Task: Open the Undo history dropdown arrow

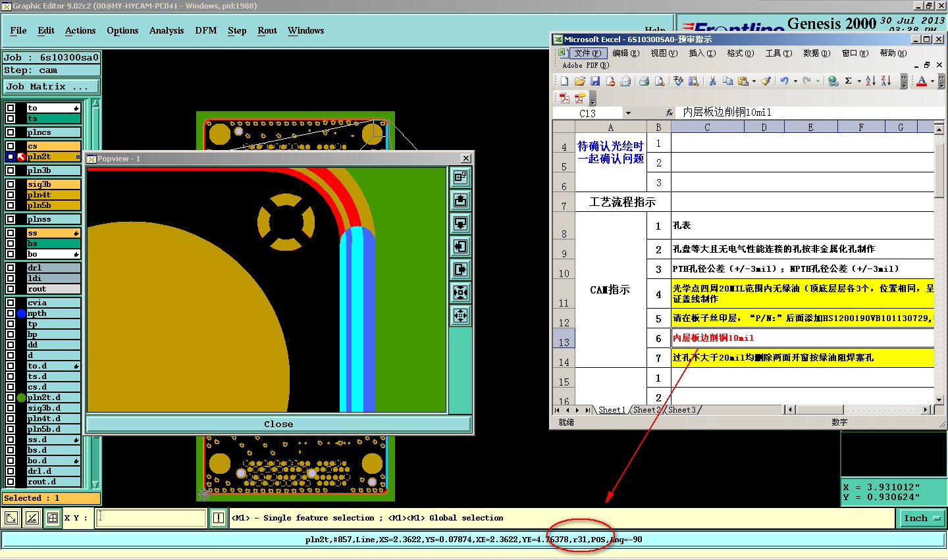Action: click(x=795, y=82)
